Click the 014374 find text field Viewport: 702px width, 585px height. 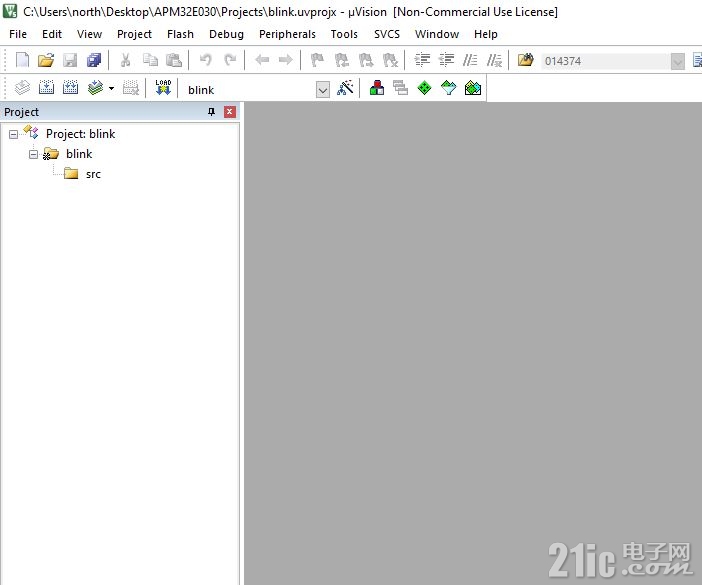click(606, 61)
